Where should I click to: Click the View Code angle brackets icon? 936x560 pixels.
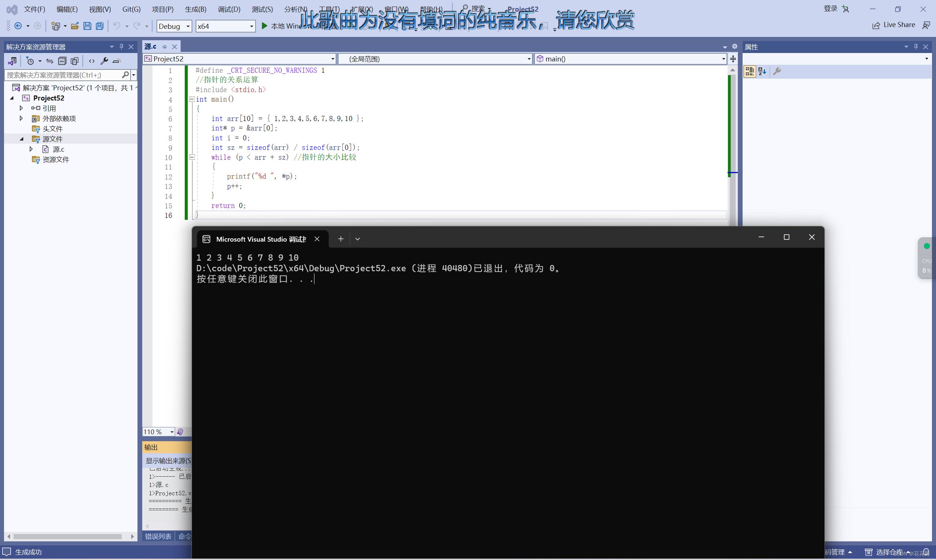[92, 61]
